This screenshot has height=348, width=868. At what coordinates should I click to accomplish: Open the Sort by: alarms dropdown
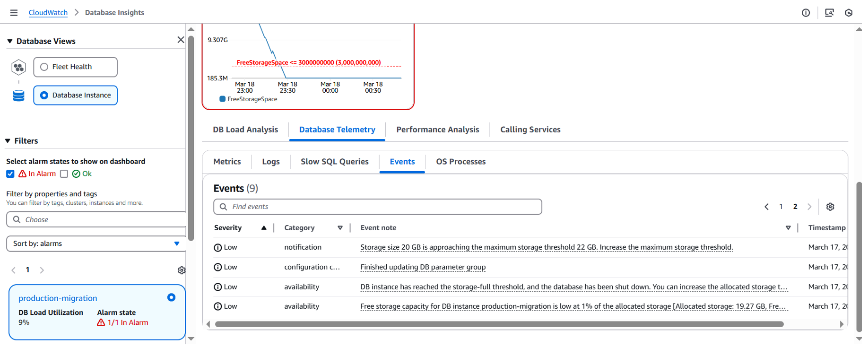point(96,244)
